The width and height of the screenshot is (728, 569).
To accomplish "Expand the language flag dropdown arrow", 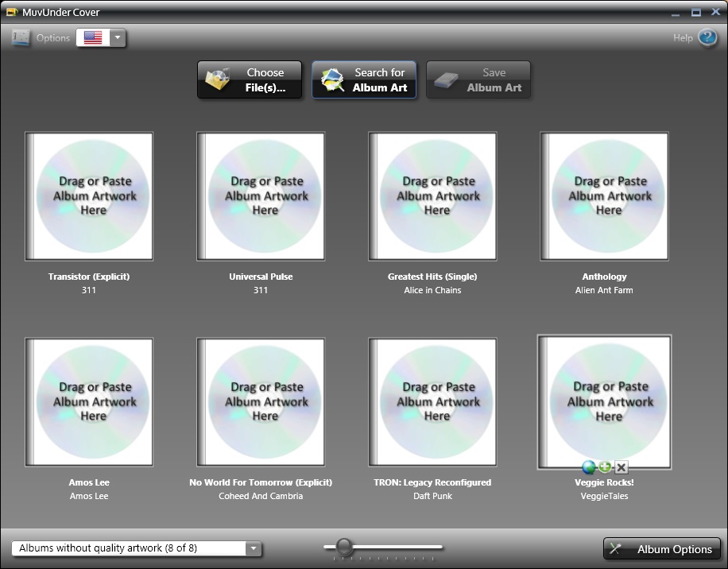I will click(117, 37).
